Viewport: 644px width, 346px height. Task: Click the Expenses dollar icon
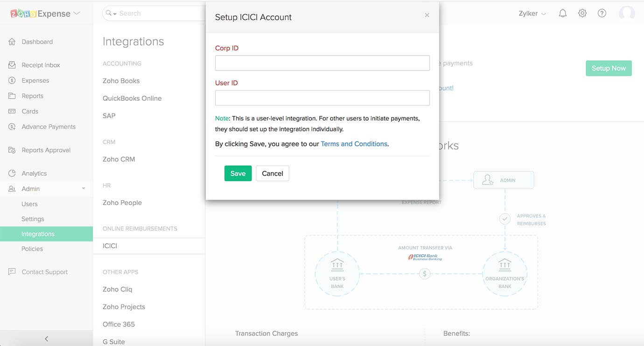coord(12,80)
